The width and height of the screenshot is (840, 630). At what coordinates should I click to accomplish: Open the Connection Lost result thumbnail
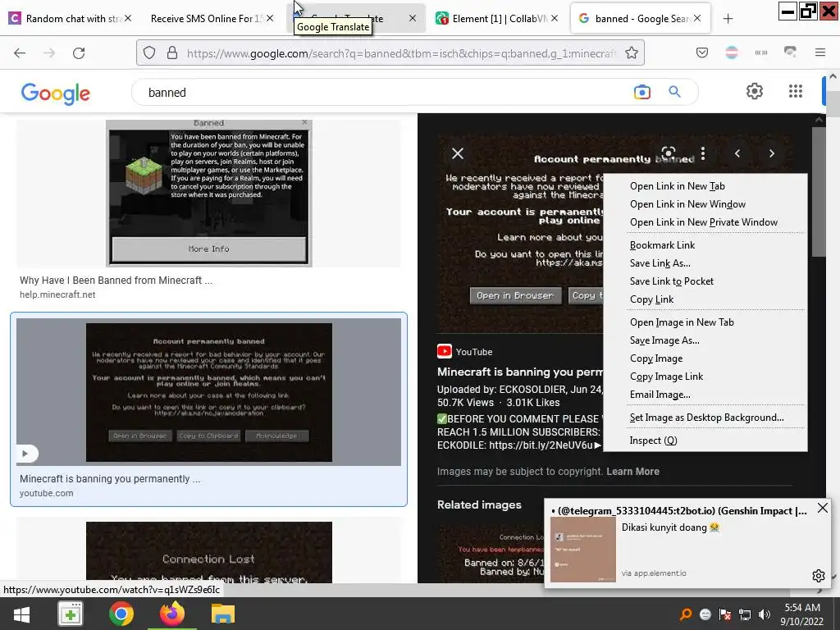pyautogui.click(x=209, y=552)
